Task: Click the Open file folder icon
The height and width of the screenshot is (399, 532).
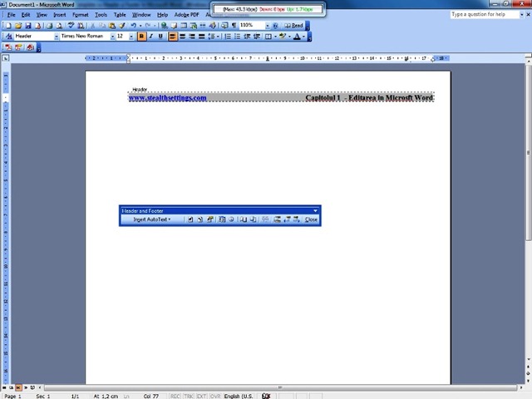Action: coord(18,26)
